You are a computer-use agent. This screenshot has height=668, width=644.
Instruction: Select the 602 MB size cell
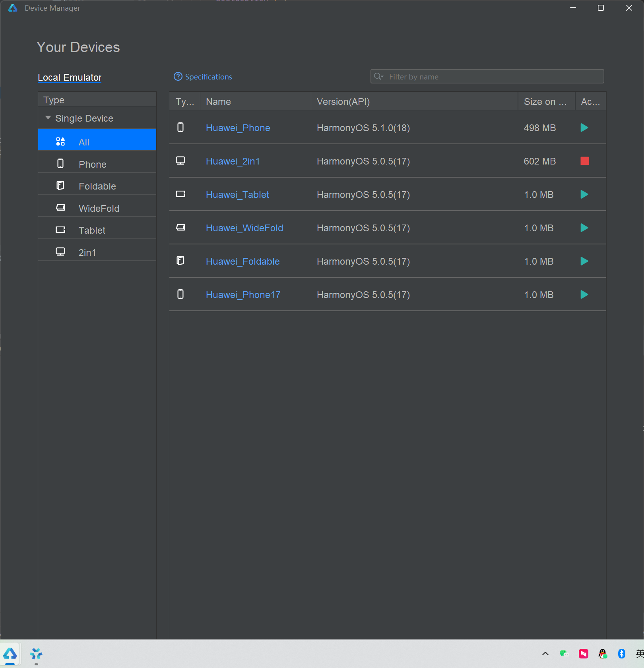540,161
